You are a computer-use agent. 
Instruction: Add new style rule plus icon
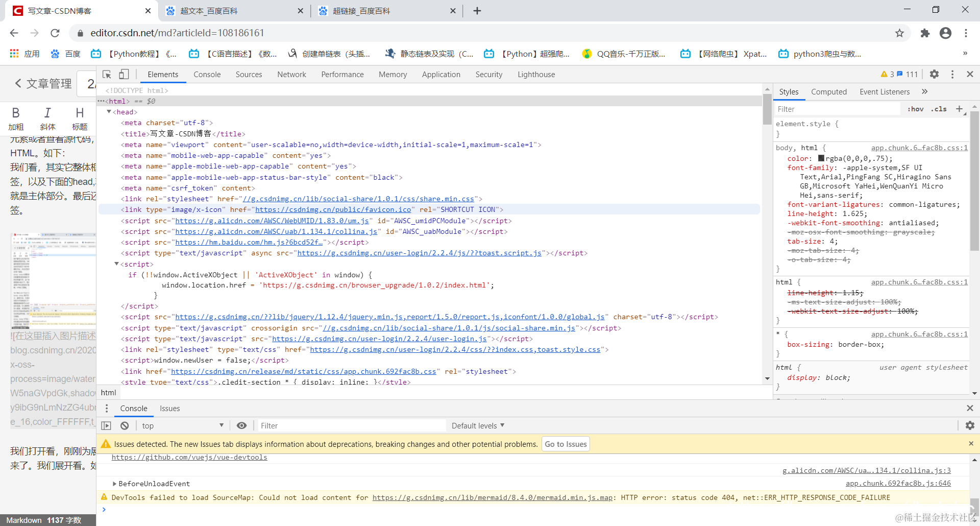click(959, 109)
